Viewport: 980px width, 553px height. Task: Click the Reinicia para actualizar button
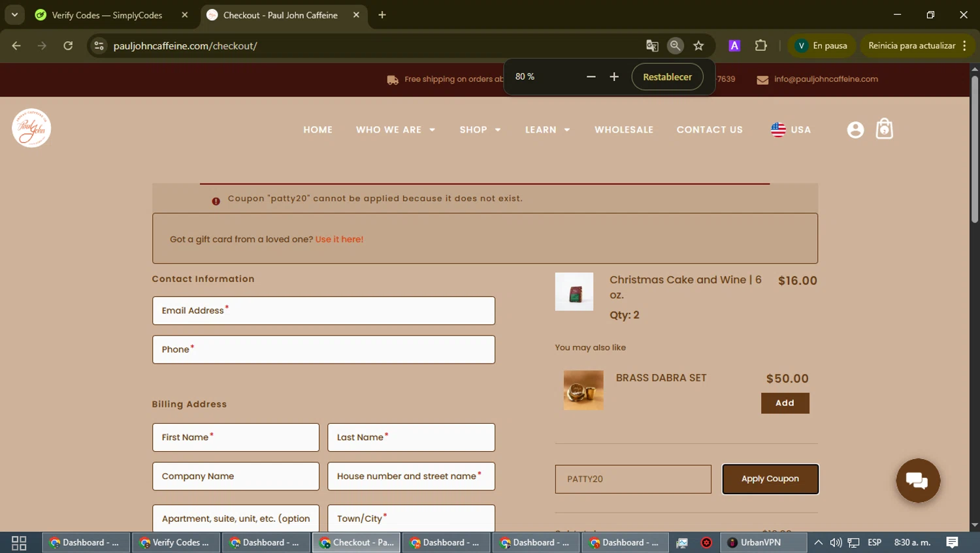coord(911,46)
